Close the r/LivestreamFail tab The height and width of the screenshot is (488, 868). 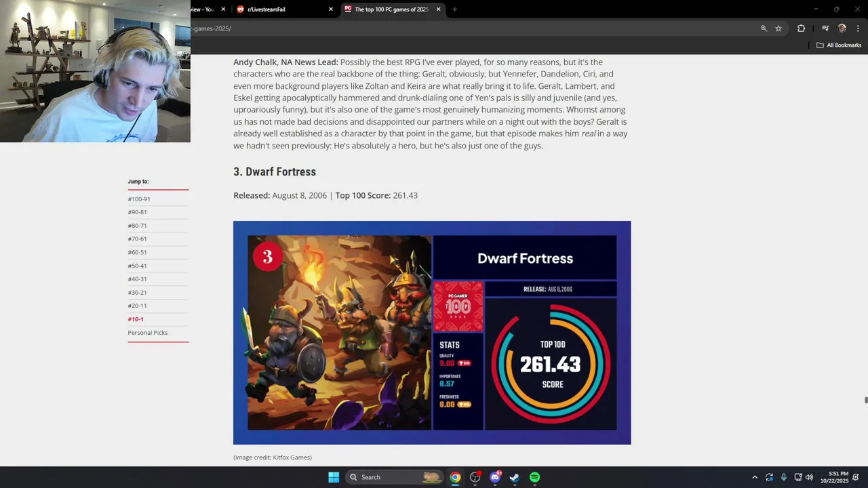(331, 9)
